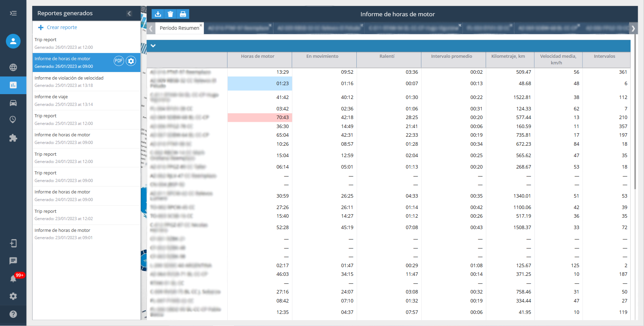Open the monitoring globe panel
Screen dimensions: 644x326
[13, 67]
